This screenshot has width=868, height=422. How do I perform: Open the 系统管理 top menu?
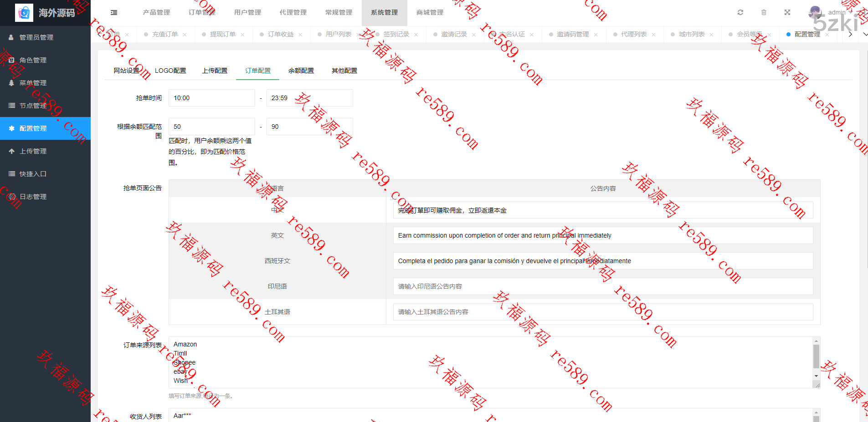click(x=384, y=13)
